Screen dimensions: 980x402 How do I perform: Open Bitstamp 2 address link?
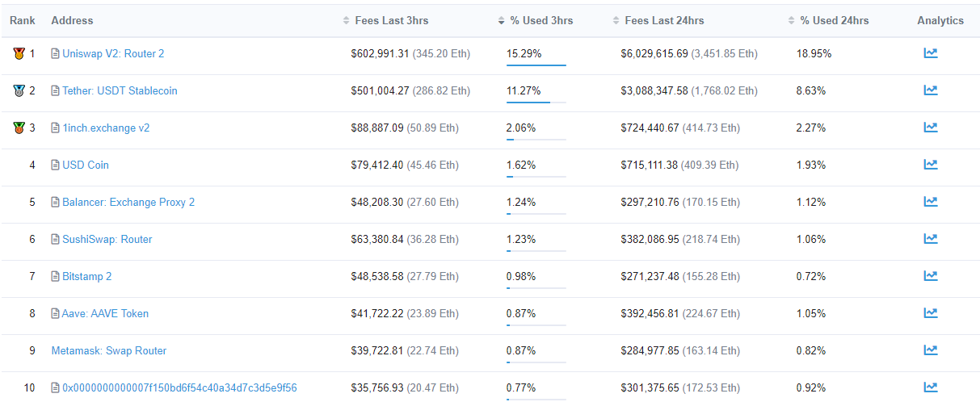87,277
